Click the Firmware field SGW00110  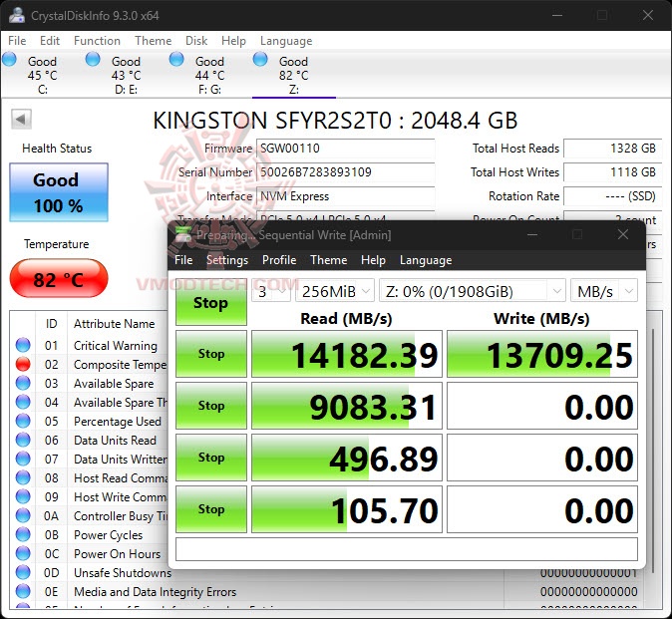tap(345, 149)
